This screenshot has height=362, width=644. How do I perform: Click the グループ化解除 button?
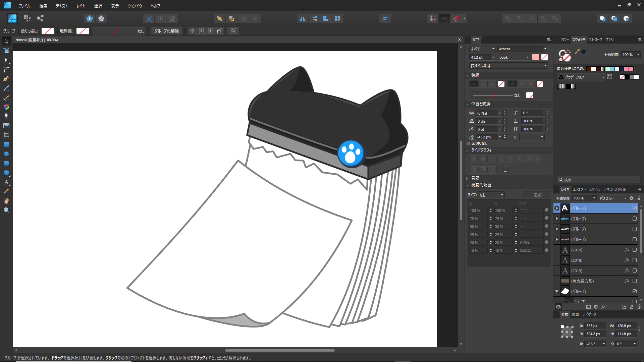(x=167, y=31)
